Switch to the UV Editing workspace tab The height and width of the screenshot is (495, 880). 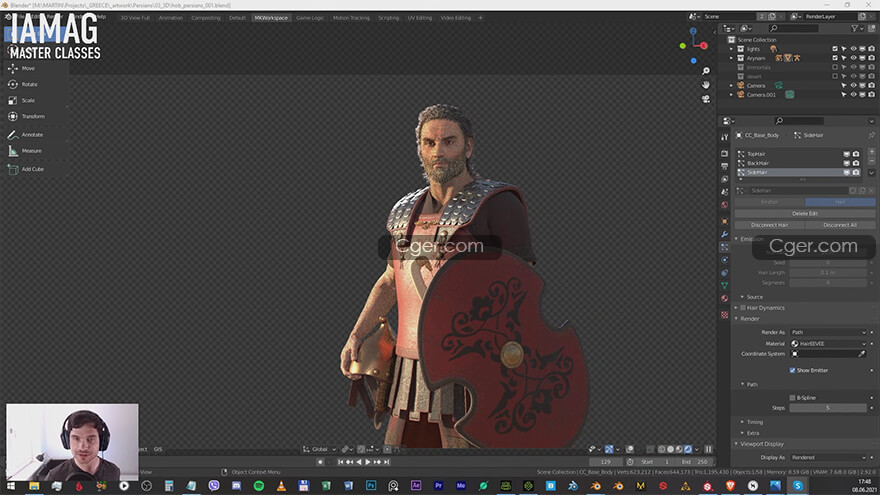pos(420,18)
